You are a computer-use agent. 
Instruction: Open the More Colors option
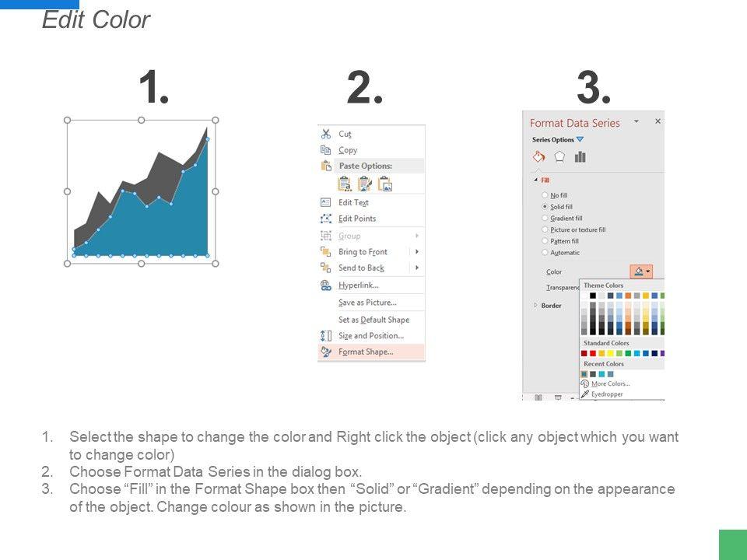[x=610, y=383]
